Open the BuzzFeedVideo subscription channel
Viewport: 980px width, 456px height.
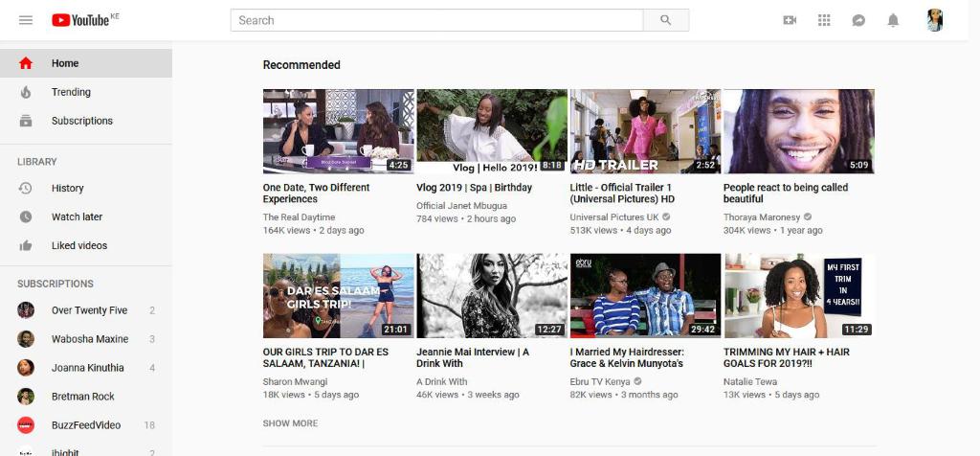click(x=85, y=425)
